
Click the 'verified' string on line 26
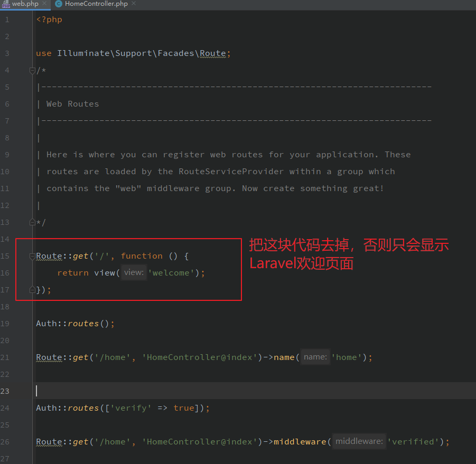tap(413, 442)
